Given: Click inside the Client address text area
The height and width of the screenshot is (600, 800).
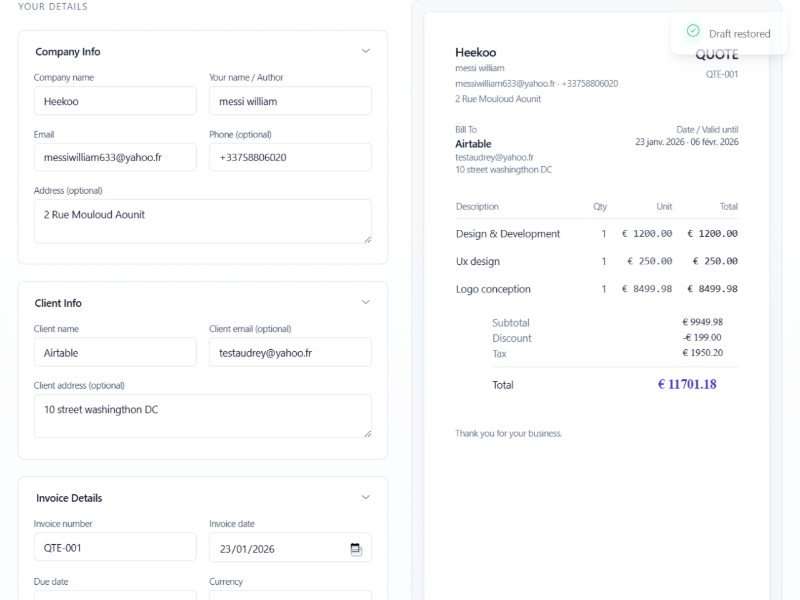Looking at the screenshot, I should 200,415.
